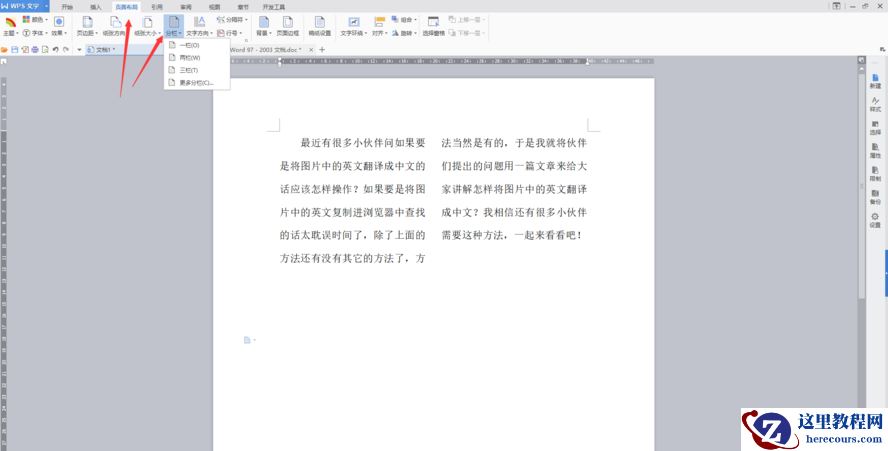Viewport: 888px width, 451px height.
Task: Switch to the 视图 ribbon tab
Action: click(x=214, y=7)
